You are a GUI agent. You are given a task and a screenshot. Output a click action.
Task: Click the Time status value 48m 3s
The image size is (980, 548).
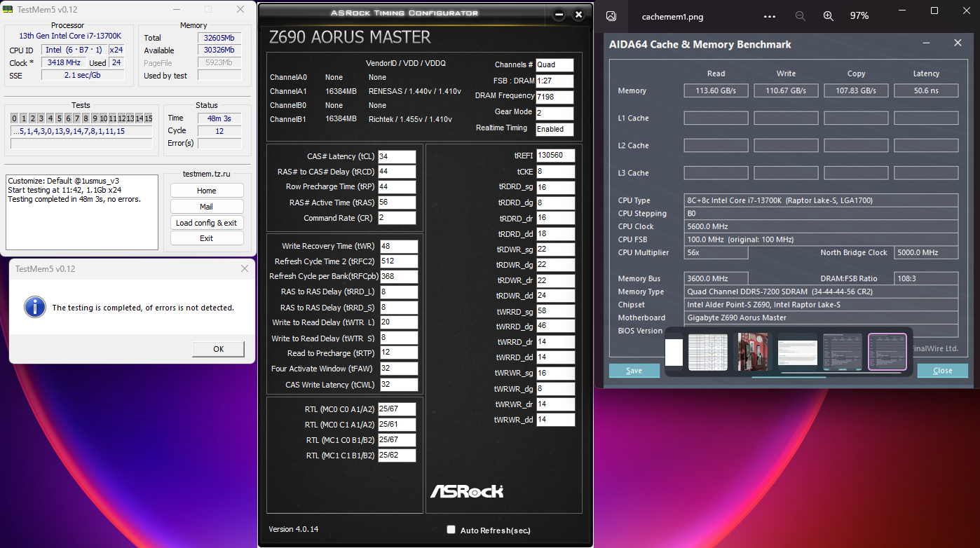219,118
